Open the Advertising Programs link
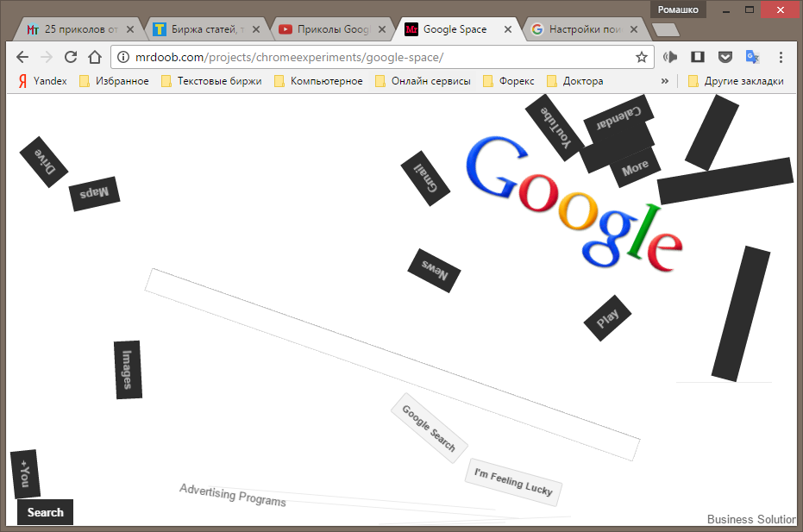Screen dimensions: 803x532 pyautogui.click(x=233, y=495)
